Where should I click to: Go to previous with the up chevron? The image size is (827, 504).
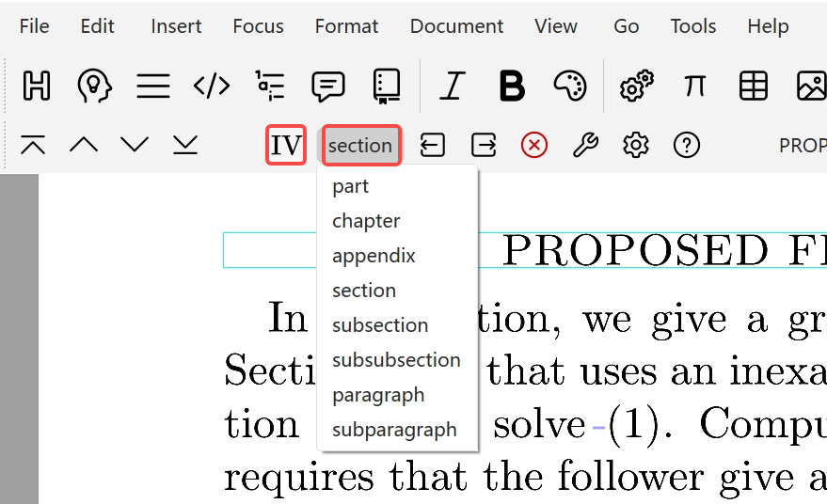pyautogui.click(x=84, y=145)
